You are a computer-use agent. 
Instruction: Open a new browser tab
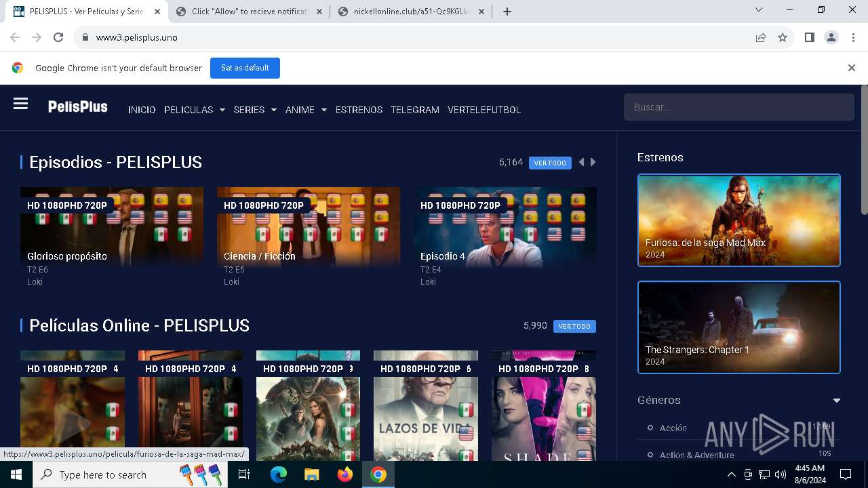pos(507,11)
